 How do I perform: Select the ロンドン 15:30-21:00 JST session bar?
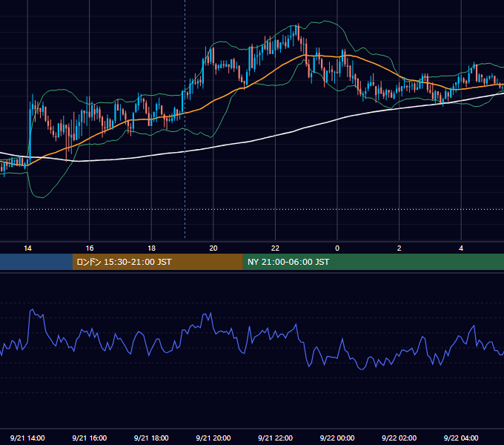pos(157,262)
